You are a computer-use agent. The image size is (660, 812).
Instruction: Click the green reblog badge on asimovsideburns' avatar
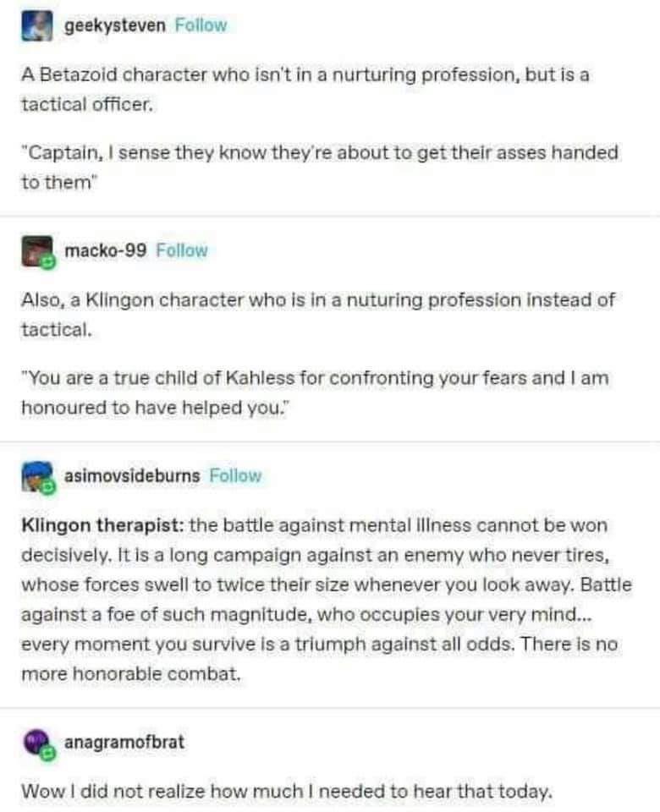coord(47,488)
